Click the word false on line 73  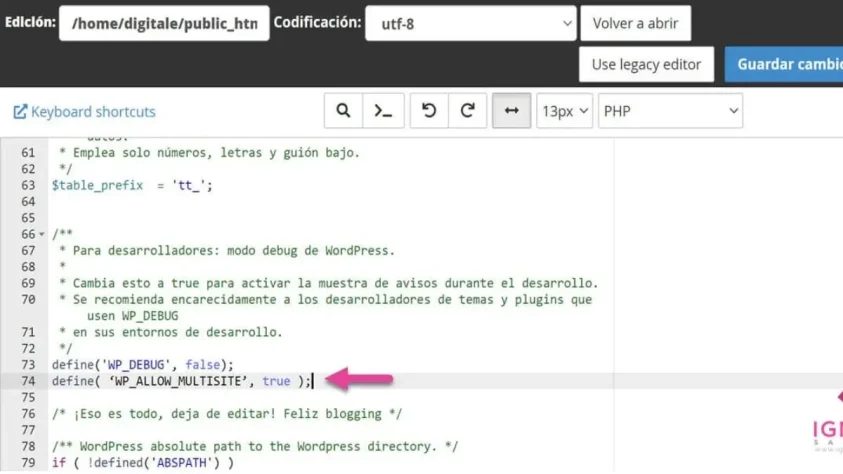[202, 365]
